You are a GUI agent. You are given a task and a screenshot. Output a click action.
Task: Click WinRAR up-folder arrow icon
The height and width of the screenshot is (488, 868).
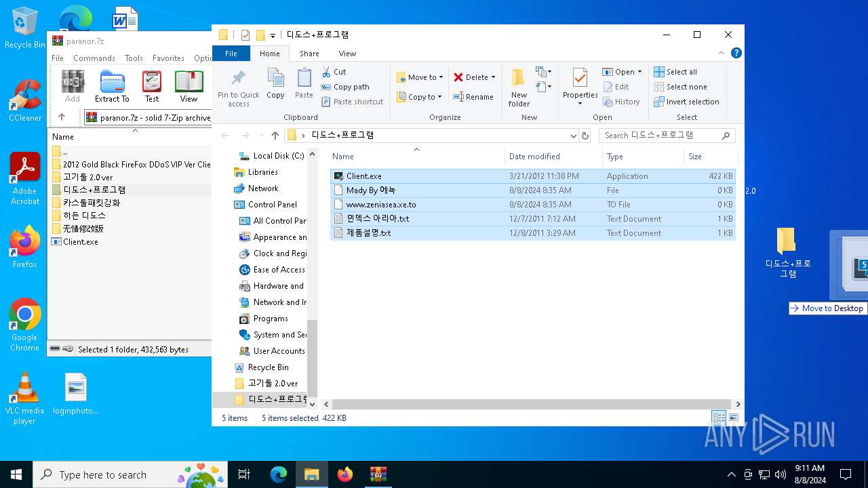(x=62, y=117)
